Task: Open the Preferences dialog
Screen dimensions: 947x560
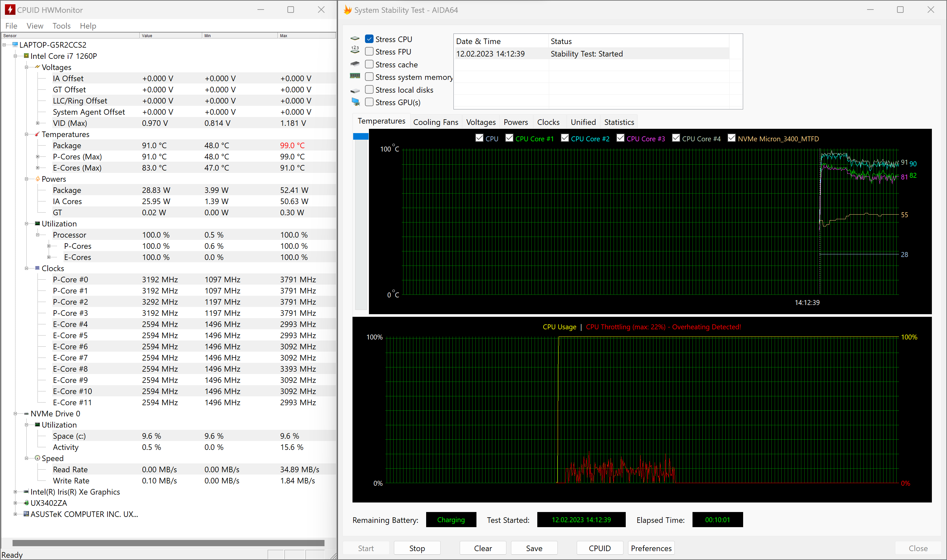Action: click(x=651, y=548)
